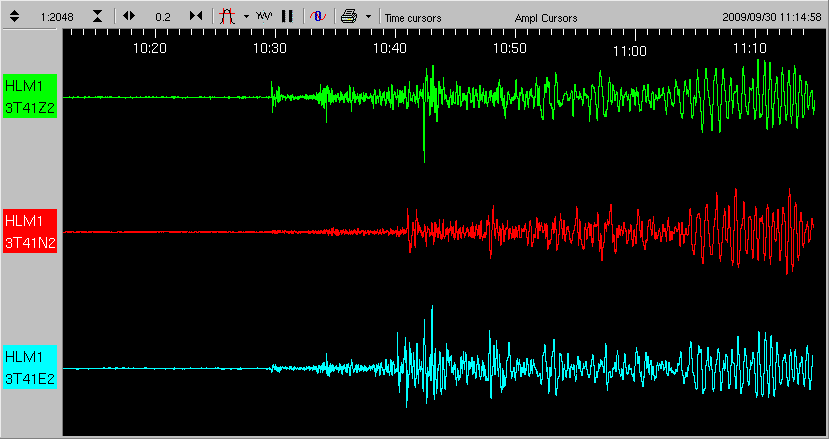830x440 pixels.
Task: Click the horizontal compress time arrows icon
Action: coord(196,17)
